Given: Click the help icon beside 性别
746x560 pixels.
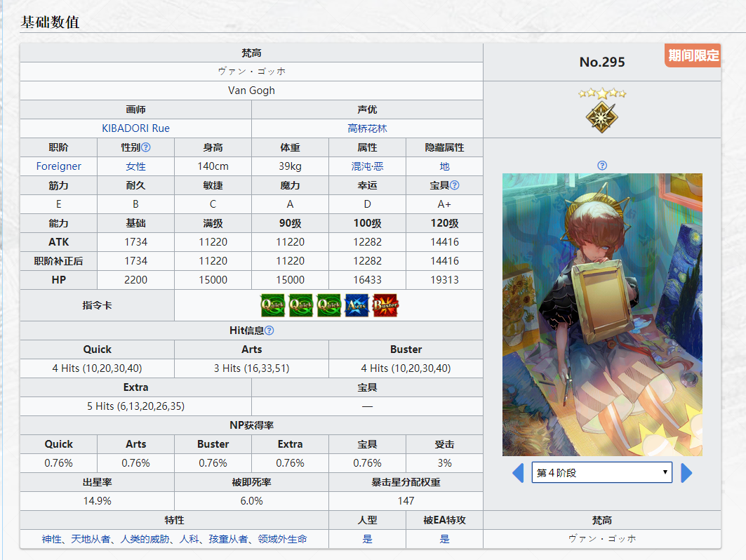Looking at the screenshot, I should [x=146, y=148].
